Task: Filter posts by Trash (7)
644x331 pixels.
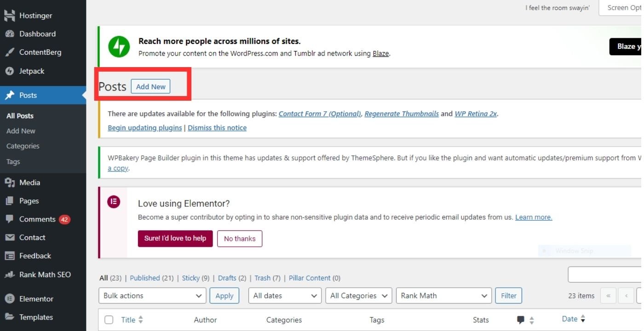Action: pyautogui.click(x=267, y=278)
